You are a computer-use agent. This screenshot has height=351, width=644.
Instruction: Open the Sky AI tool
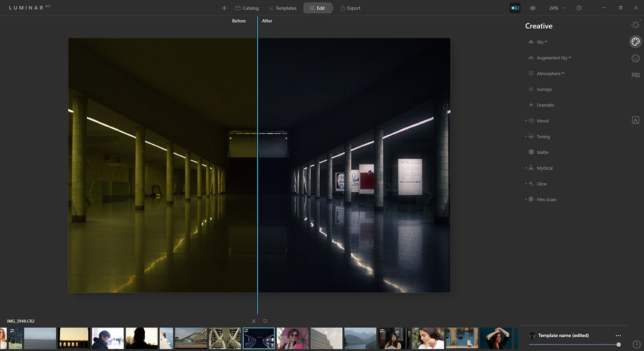(541, 41)
